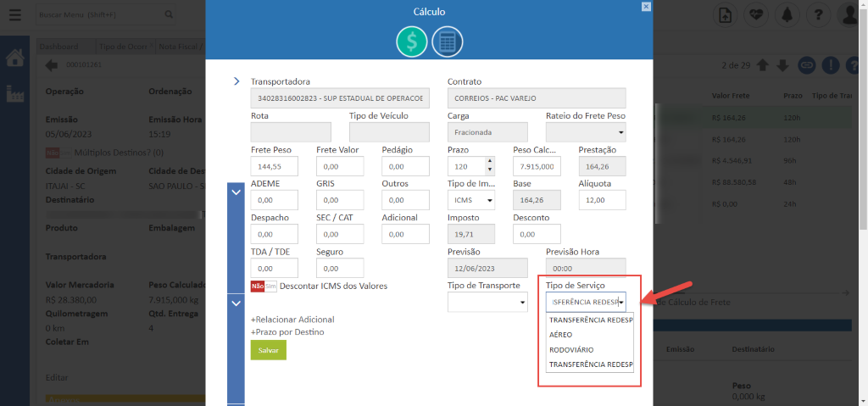
Task: Increase Prazo with stepper up arrow
Action: coord(489,162)
